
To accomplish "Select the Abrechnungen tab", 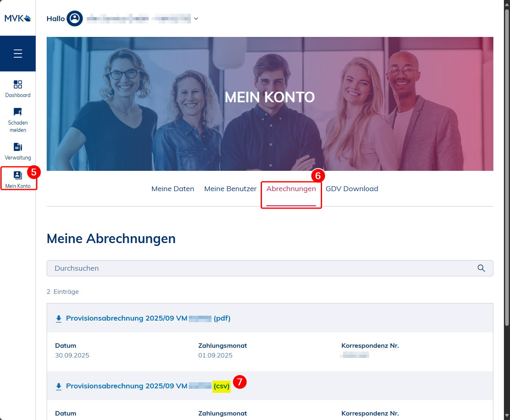I will click(x=291, y=189).
